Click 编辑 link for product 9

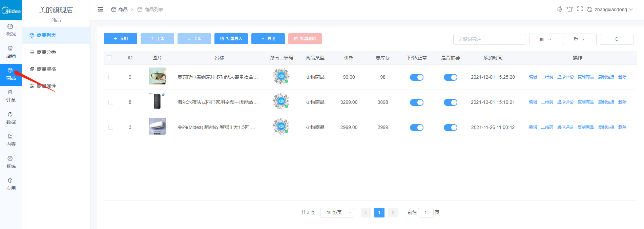pyautogui.click(x=533, y=77)
